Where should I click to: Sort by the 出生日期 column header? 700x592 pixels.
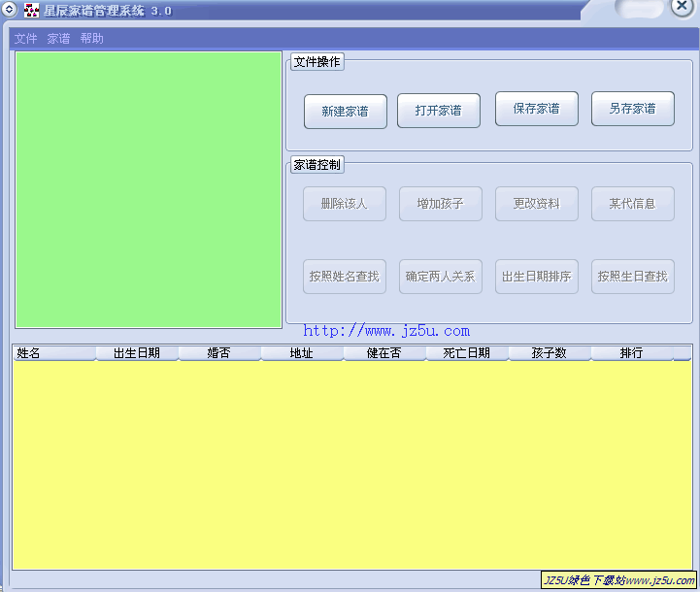[x=137, y=353]
